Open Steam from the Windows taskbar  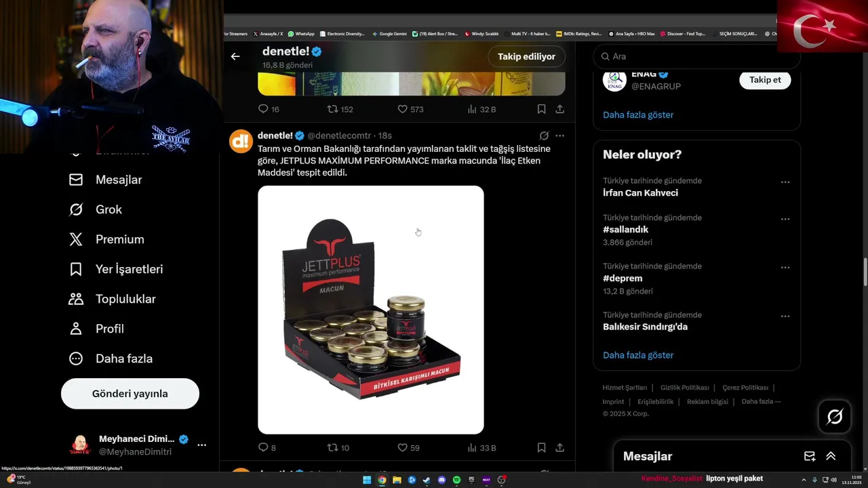[427, 480]
